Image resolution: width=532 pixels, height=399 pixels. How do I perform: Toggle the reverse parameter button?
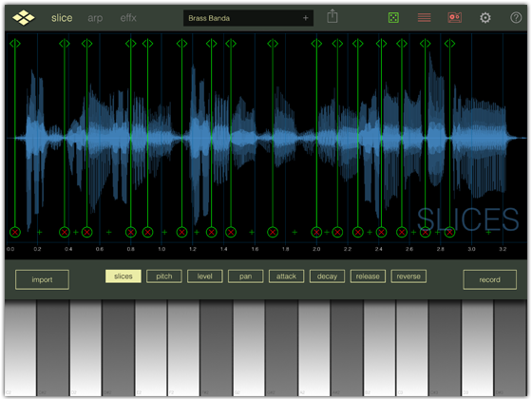tap(408, 276)
